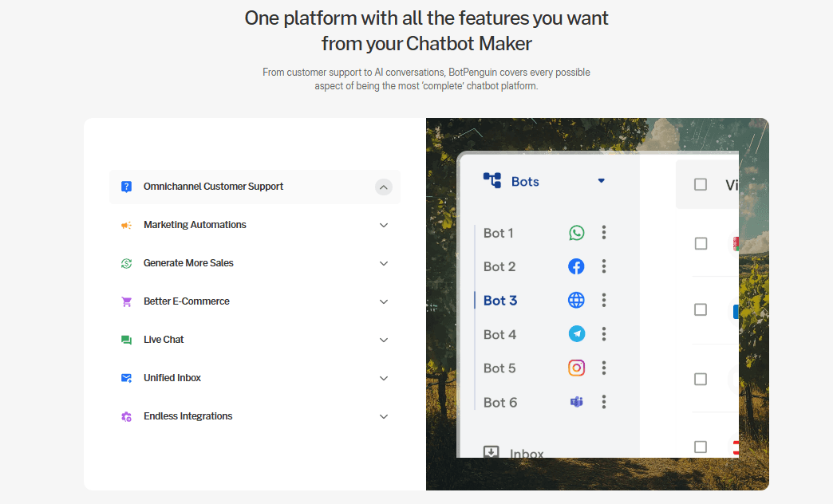Open the three-dot menu for Bot 1
Screen dimensions: 833x504
tap(604, 233)
